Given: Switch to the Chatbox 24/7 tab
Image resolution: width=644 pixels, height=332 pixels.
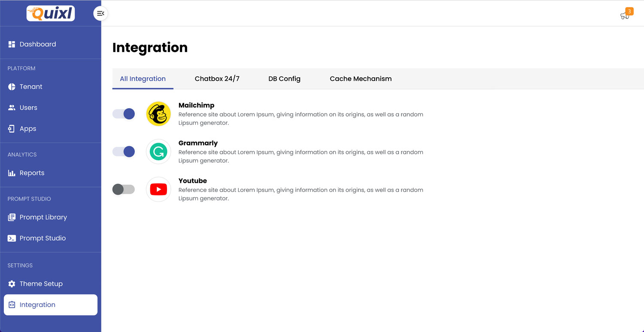Looking at the screenshot, I should tap(217, 79).
